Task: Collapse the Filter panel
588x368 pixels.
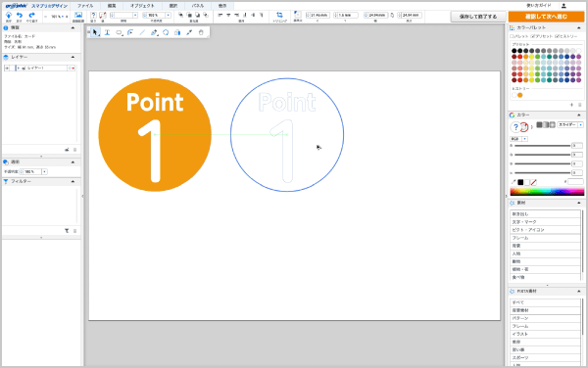Action: click(x=73, y=182)
